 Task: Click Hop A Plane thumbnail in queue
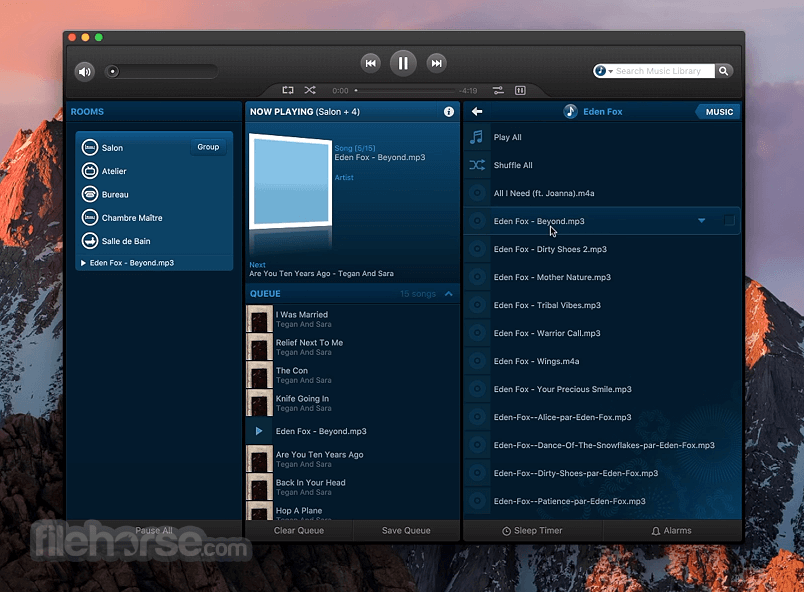coord(259,511)
